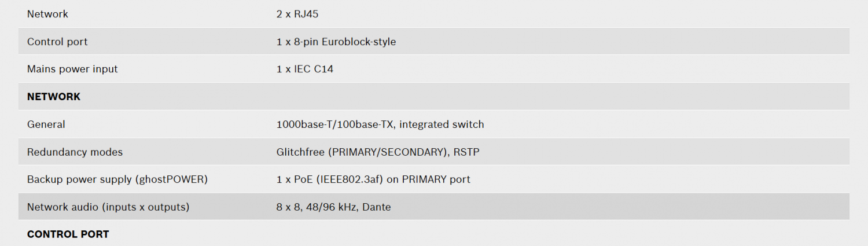
Task: Click the word Dante in the audio row
Action: tap(376, 207)
